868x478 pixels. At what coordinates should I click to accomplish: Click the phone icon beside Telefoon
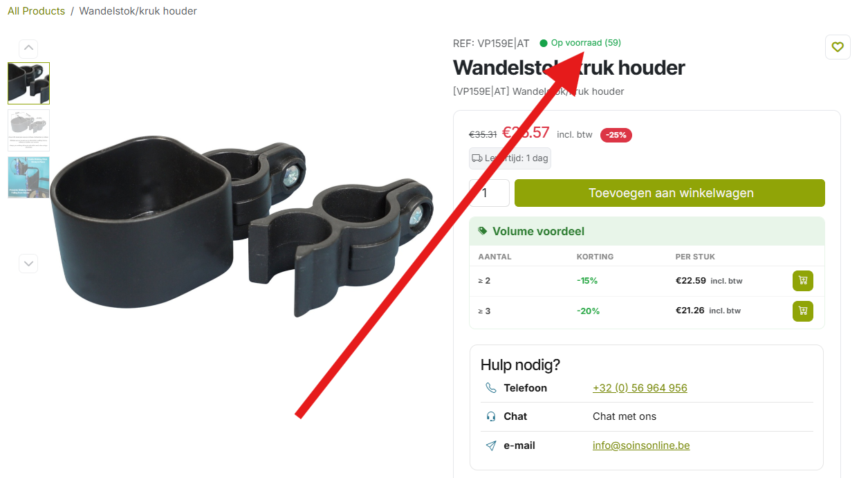pos(491,388)
